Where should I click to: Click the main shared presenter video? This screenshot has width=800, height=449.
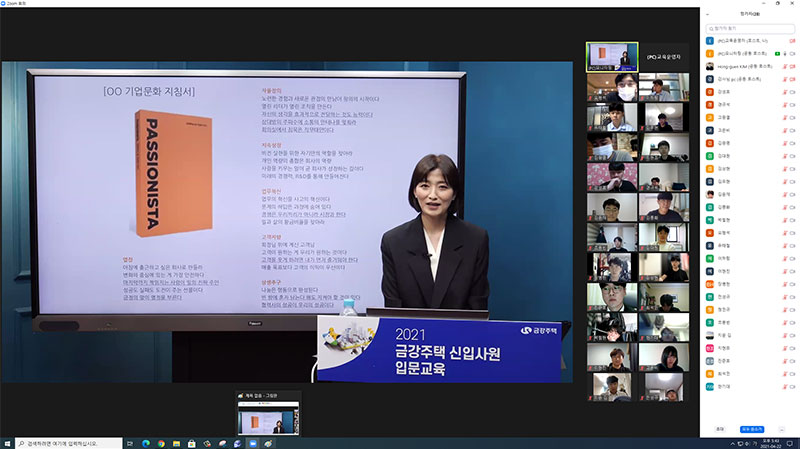[x=287, y=222]
